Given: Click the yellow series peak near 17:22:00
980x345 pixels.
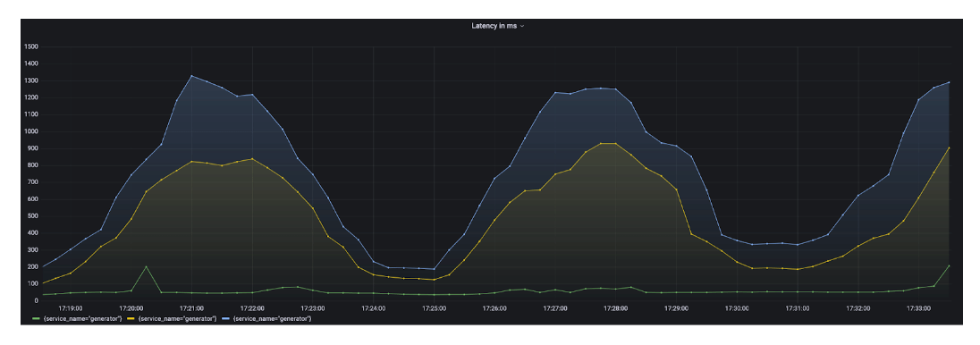Looking at the screenshot, I should 252,159.
